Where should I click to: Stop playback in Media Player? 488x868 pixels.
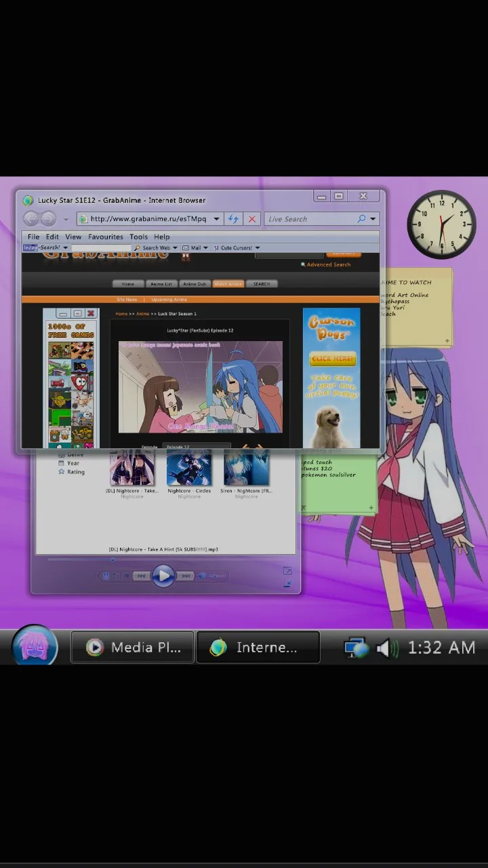[x=127, y=576]
